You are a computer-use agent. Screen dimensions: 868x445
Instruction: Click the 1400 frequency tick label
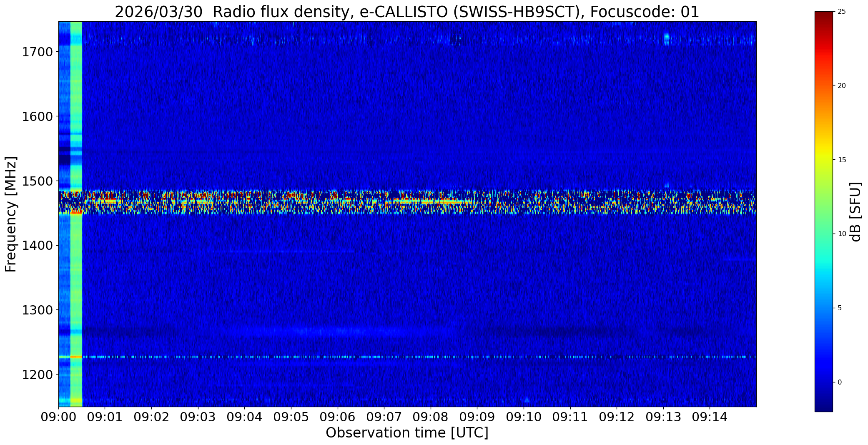37,246
